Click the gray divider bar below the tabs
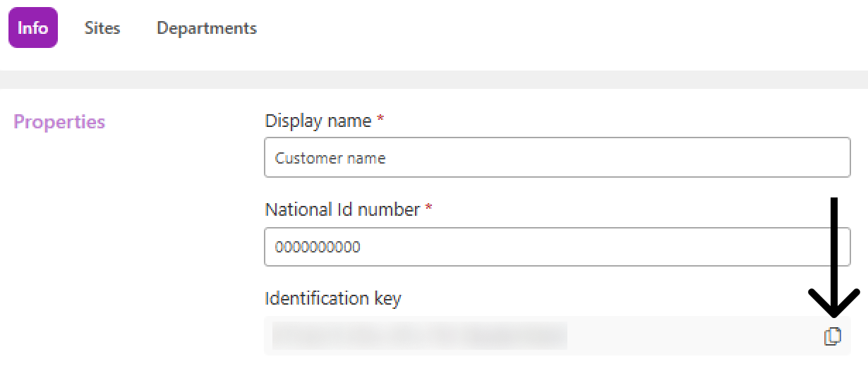Image resolution: width=868 pixels, height=378 pixels. point(434,79)
